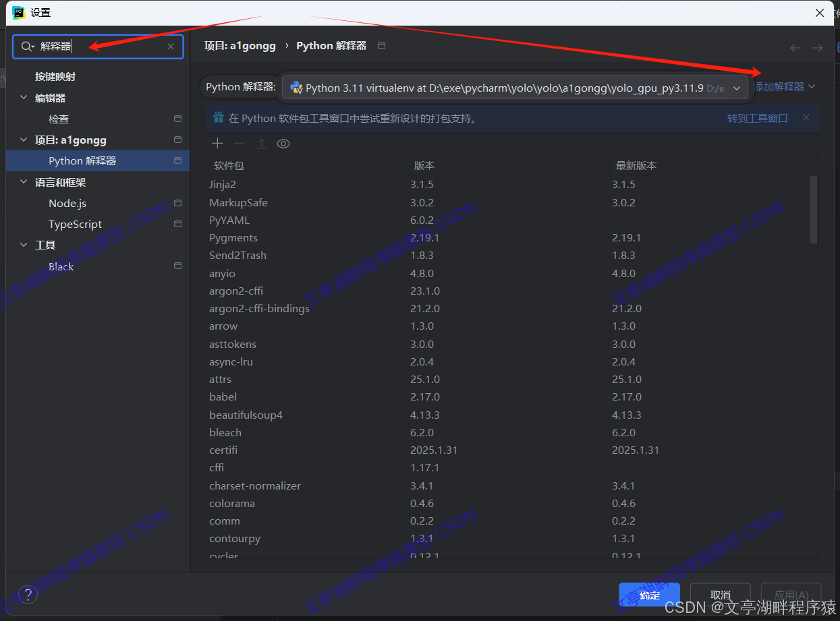
Task: Clear the search field with the X icon
Action: (171, 47)
